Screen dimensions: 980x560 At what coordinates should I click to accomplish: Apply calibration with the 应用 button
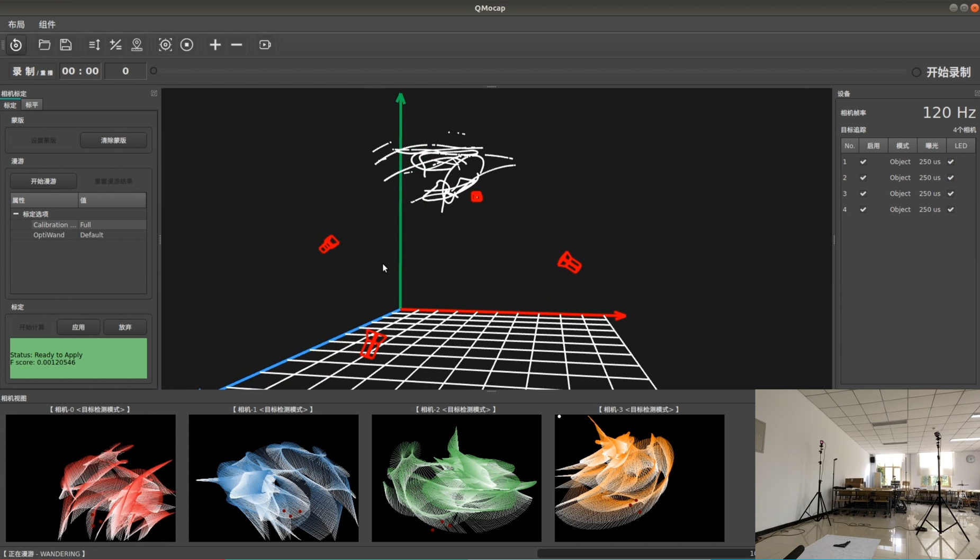pos(78,327)
